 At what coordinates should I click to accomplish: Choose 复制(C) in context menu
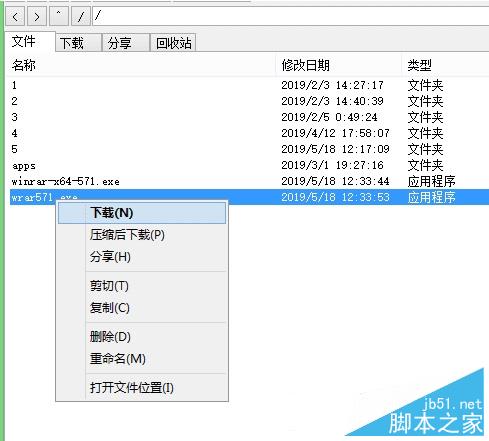[x=142, y=308]
